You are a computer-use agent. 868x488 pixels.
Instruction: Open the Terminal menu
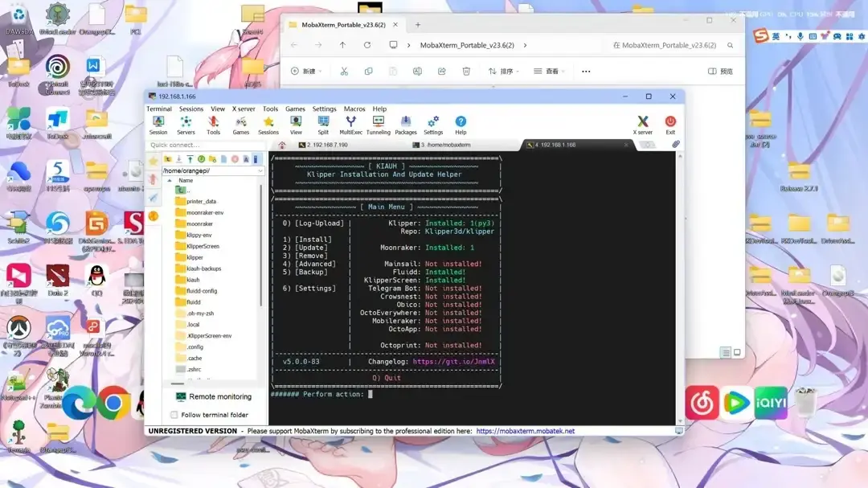click(x=159, y=109)
